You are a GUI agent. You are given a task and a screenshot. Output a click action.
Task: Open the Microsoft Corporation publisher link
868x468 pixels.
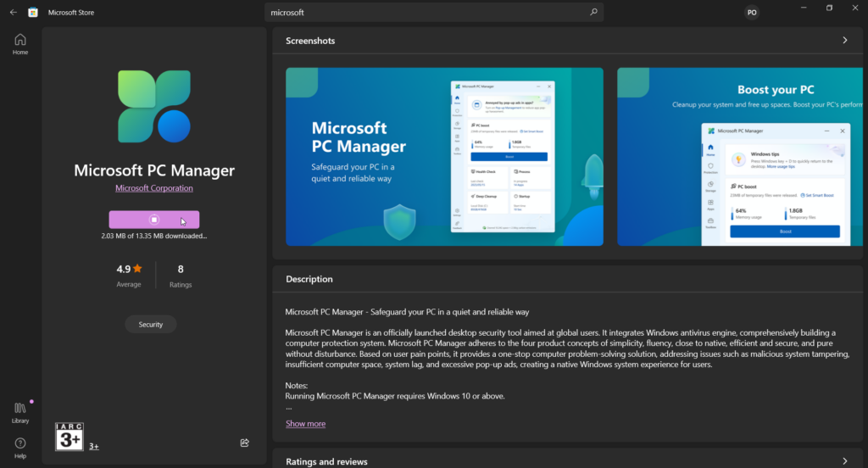pos(154,188)
